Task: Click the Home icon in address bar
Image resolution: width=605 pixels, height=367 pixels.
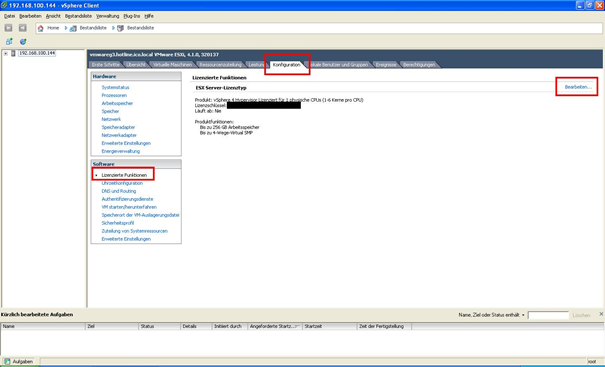Action: click(41, 28)
